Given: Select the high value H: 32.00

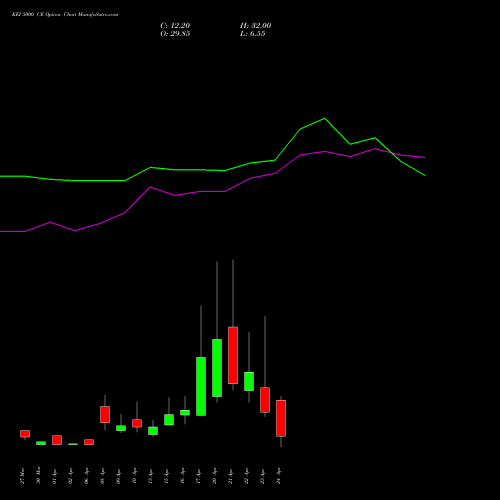Looking at the screenshot, I should (256, 26).
